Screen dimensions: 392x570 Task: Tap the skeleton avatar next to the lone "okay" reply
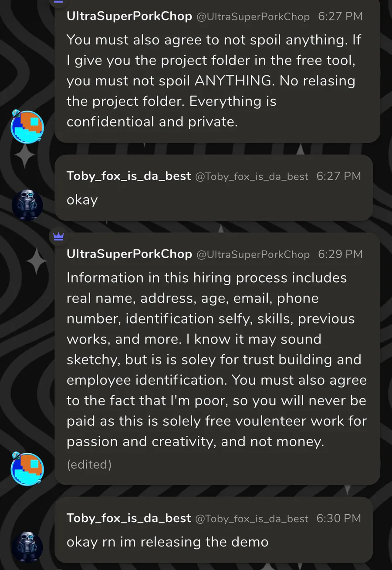point(27,205)
